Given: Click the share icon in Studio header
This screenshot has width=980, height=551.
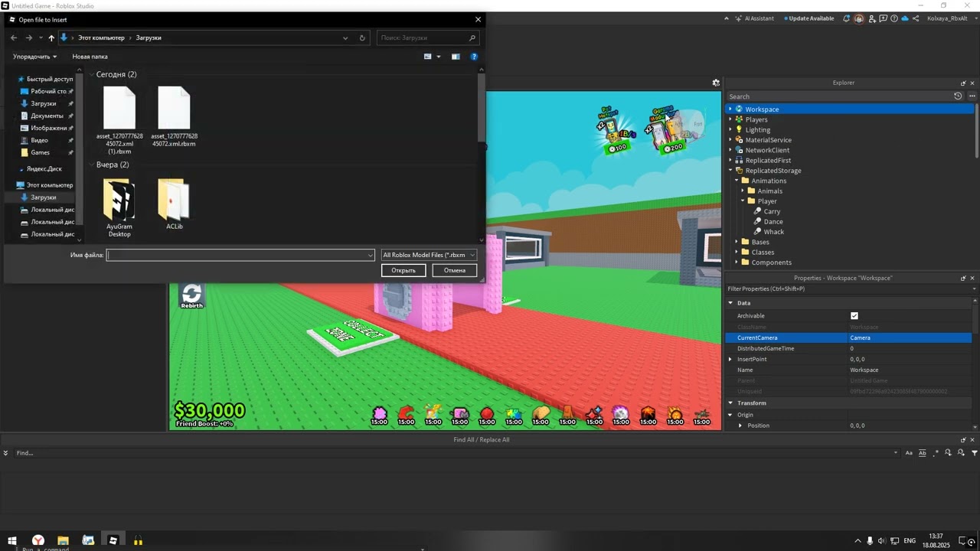Looking at the screenshot, I should click(916, 18).
